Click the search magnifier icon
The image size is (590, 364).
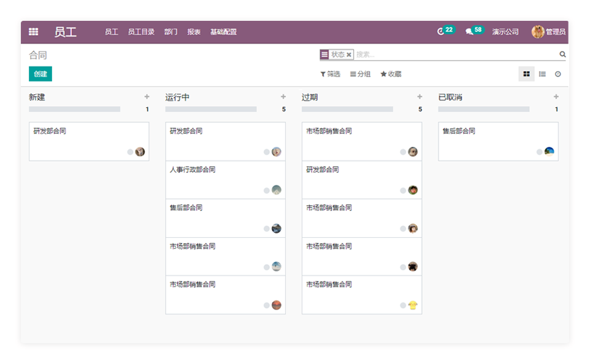pyautogui.click(x=562, y=55)
